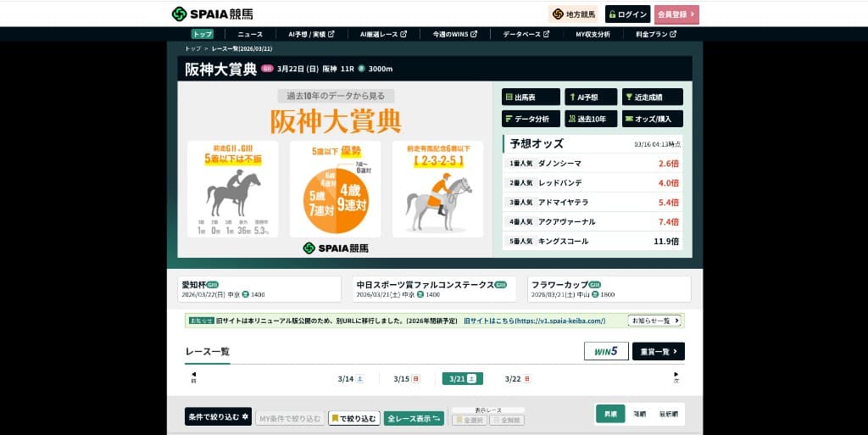868x435 pixels.
Task: Select the アクアヴァーナル odds row
Action: (x=593, y=221)
